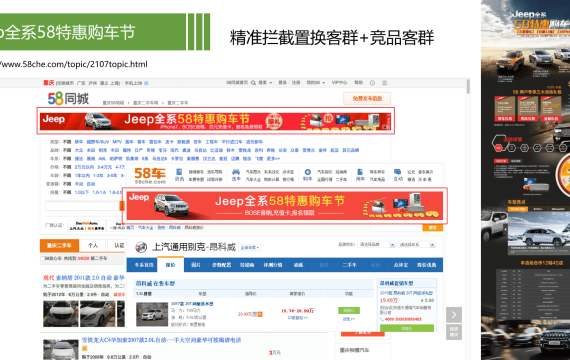Click the 免费发布信息 button
The height and width of the screenshot is (360, 570).
[x=367, y=99]
